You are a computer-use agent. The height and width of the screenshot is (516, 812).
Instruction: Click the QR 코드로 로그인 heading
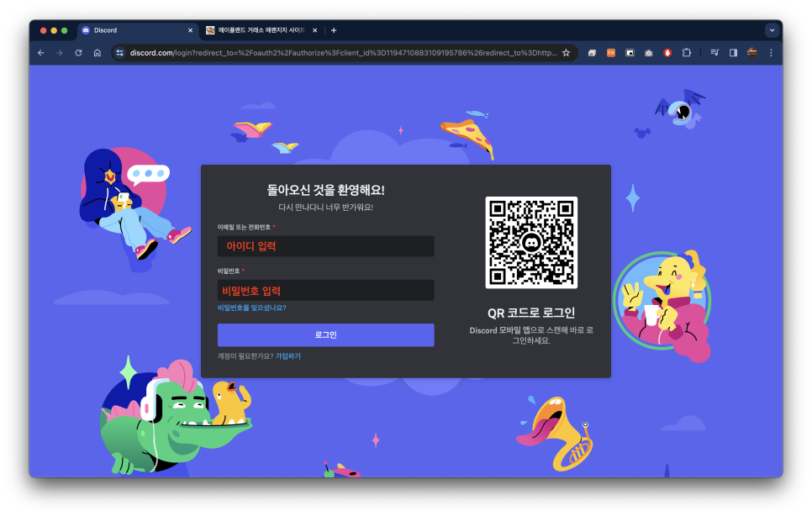[x=531, y=313]
